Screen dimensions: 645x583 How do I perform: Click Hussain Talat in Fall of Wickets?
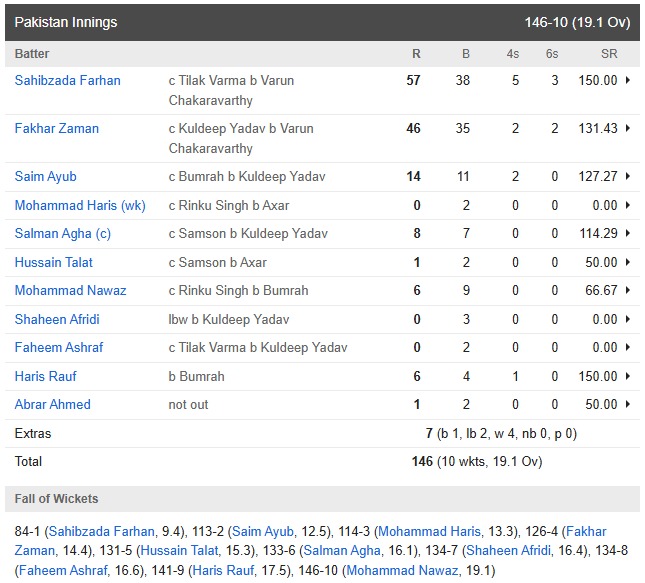pyautogui.click(x=173, y=550)
